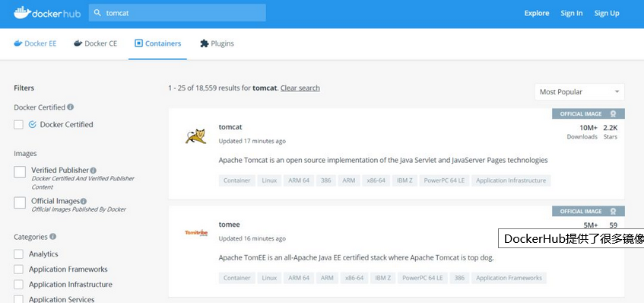644x303 pixels.
Task: Click the tomee Official Image ribbon icon
Action: pyautogui.click(x=613, y=212)
